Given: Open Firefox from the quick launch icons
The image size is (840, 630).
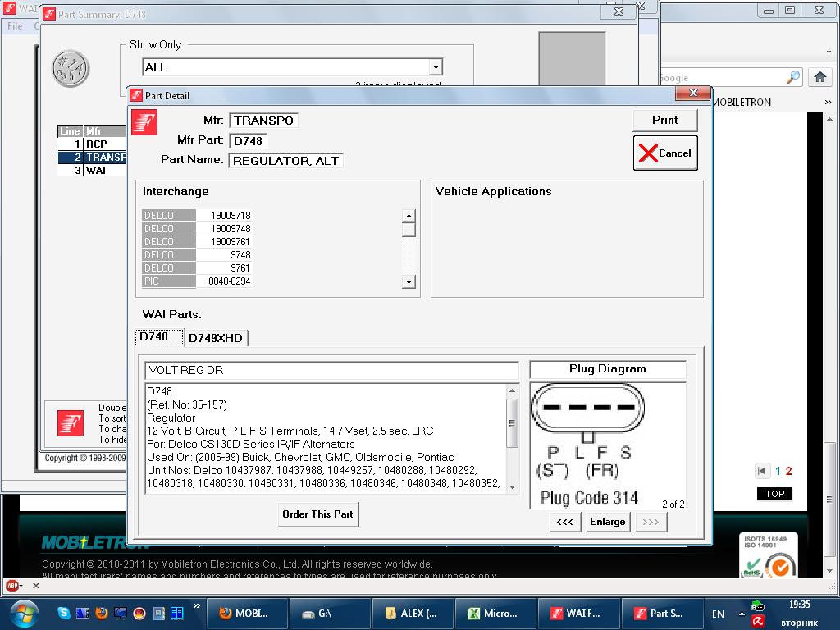Looking at the screenshot, I should [101, 613].
